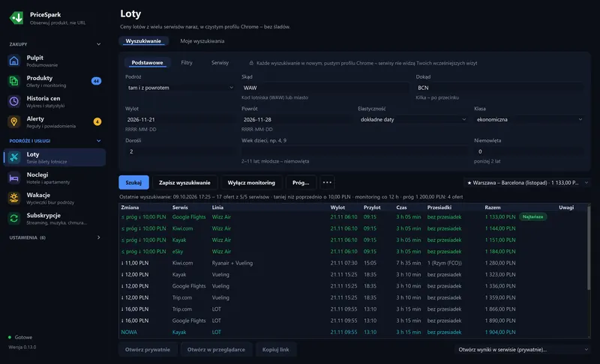Open the 'Otwórz wyniki w serwisie' dropdown

point(523,350)
